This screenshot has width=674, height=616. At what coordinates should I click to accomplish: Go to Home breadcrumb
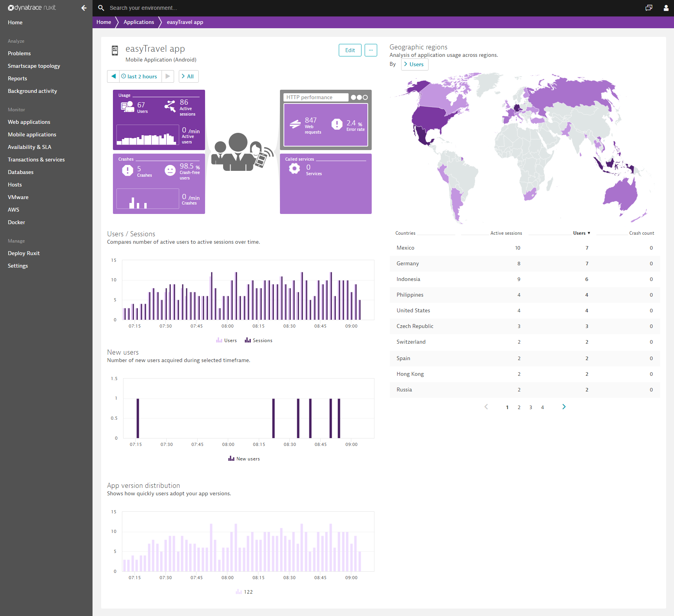pos(104,22)
